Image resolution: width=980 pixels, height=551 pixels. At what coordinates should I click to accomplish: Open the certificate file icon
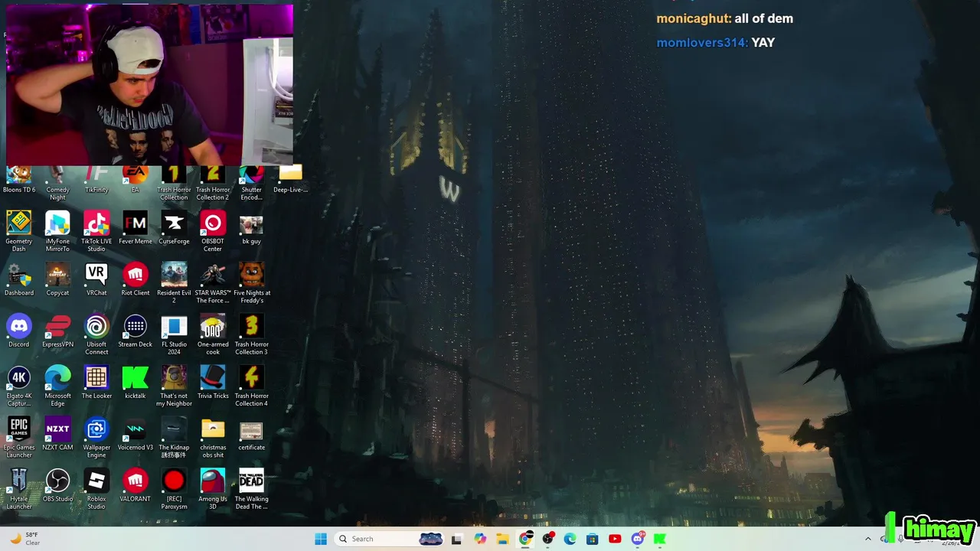(x=251, y=433)
